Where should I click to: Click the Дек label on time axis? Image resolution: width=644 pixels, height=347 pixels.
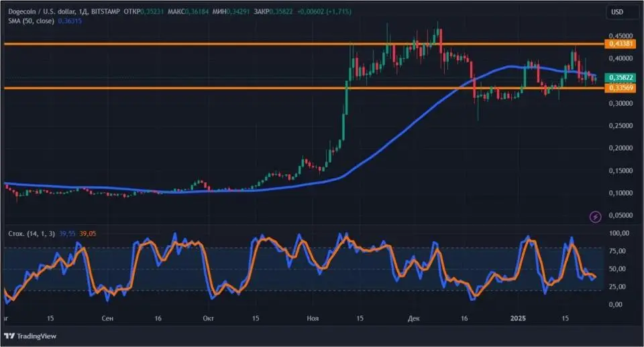click(x=413, y=319)
